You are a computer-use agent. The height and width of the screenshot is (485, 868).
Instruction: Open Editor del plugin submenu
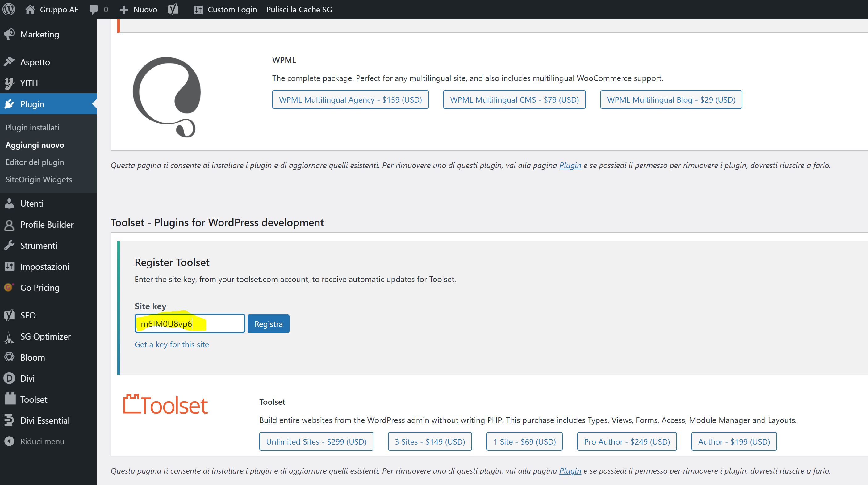[x=35, y=162]
